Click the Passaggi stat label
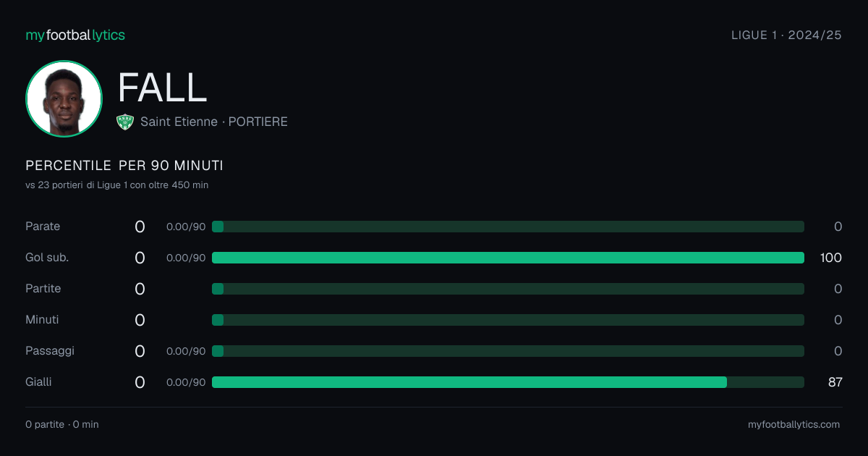The height and width of the screenshot is (456, 868). tap(50, 351)
